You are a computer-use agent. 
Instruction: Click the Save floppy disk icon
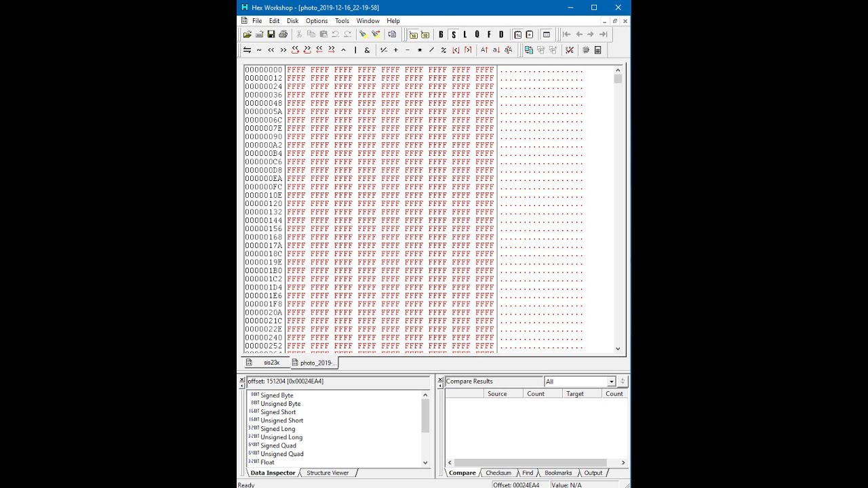point(271,35)
